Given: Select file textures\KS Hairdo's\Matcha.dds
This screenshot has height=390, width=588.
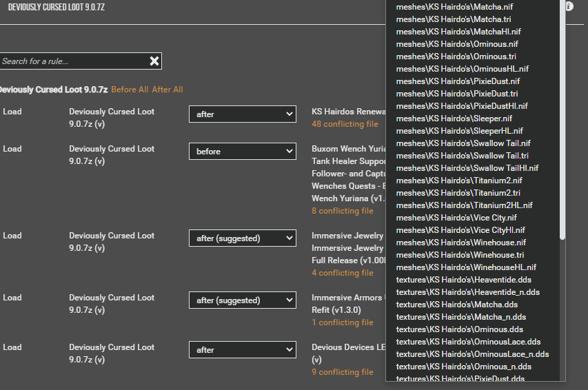Looking at the screenshot, I should [457, 304].
